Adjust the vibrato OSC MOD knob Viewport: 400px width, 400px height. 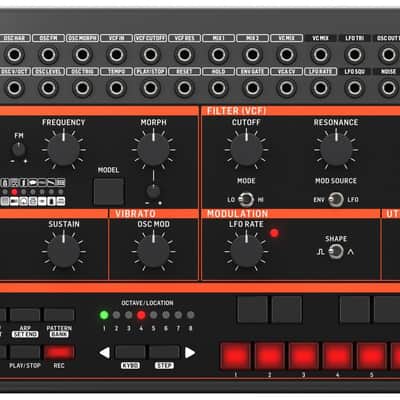[153, 251]
